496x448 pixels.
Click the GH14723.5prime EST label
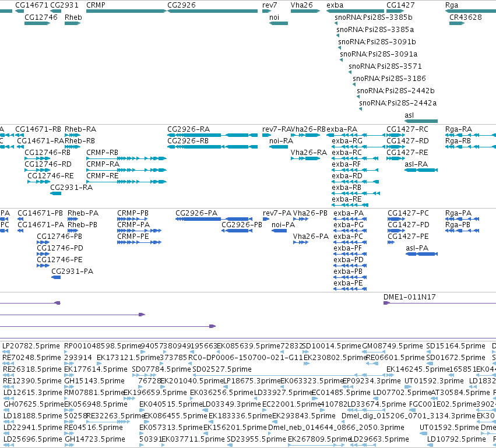pos(95,439)
